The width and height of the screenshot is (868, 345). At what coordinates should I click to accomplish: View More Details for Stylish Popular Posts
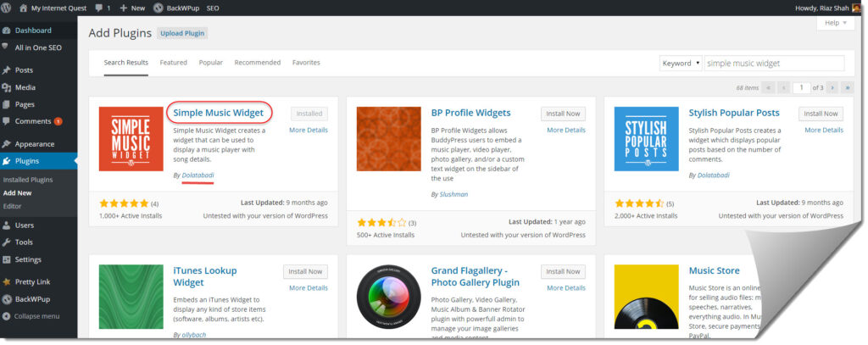(824, 131)
